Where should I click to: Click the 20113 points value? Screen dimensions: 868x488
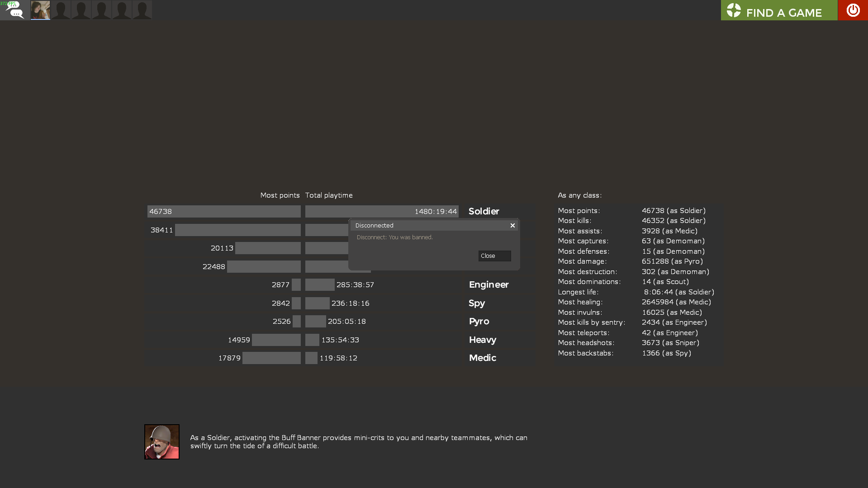tap(222, 248)
